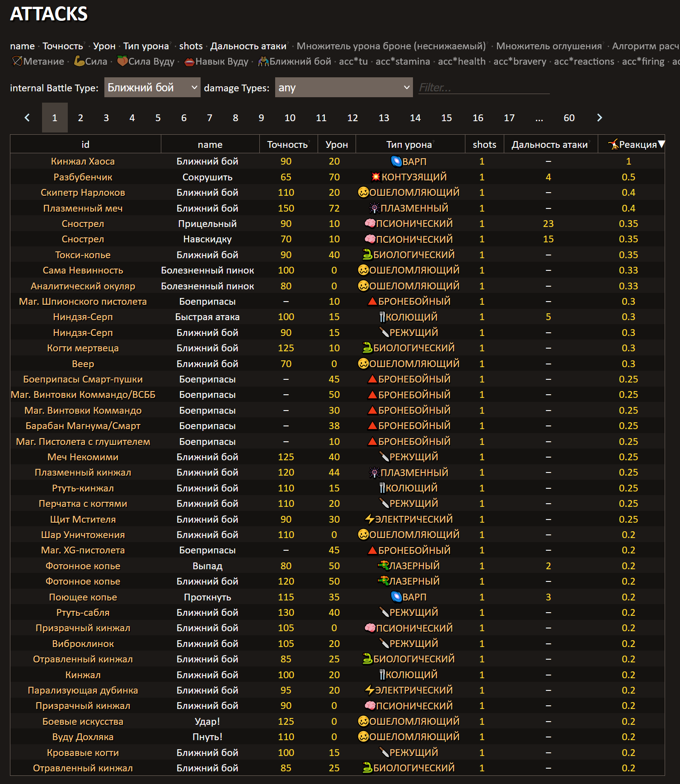
Task: Click КОЛЮЩИЙ fork icon in Быстрая атака row
Action: coord(382,316)
